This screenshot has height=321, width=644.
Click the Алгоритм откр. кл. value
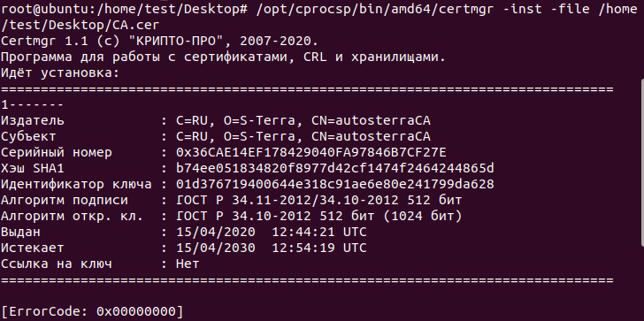(318, 216)
